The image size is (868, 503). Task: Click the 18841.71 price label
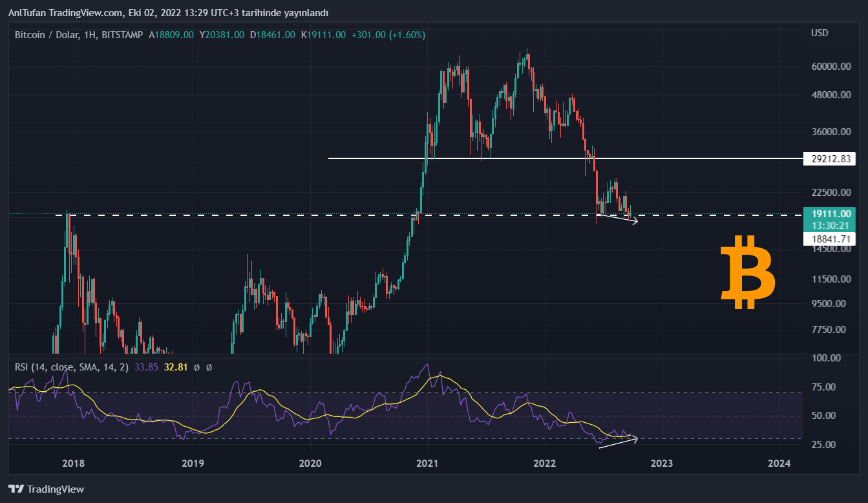(829, 239)
